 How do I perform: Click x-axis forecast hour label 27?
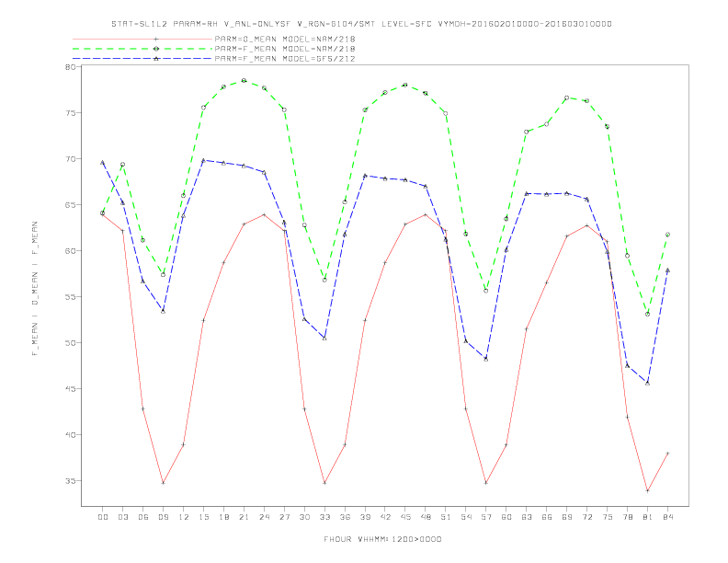pos(284,517)
